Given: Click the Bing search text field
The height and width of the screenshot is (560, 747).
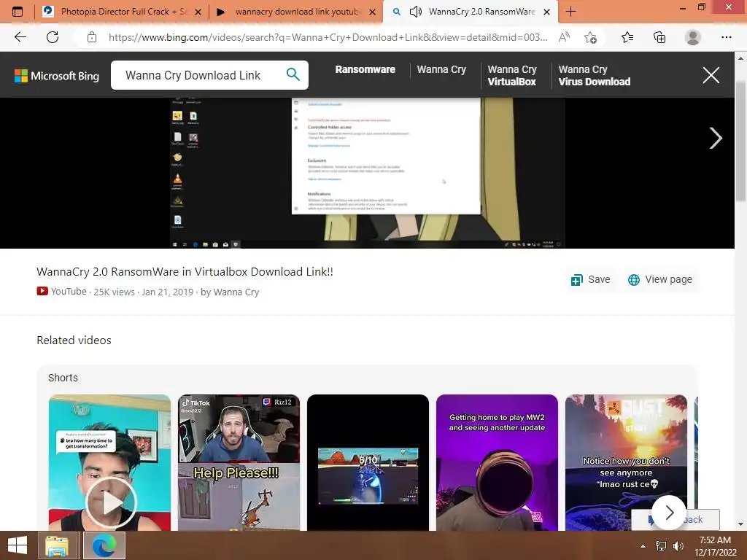Looking at the screenshot, I should (200, 75).
